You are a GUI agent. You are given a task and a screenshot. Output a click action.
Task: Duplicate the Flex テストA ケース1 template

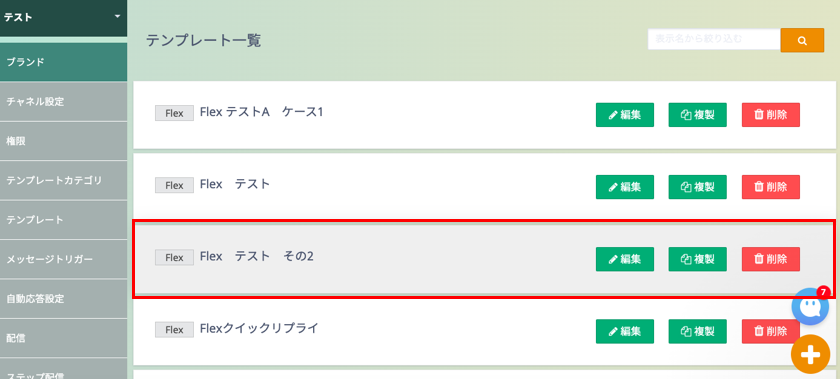click(x=698, y=115)
